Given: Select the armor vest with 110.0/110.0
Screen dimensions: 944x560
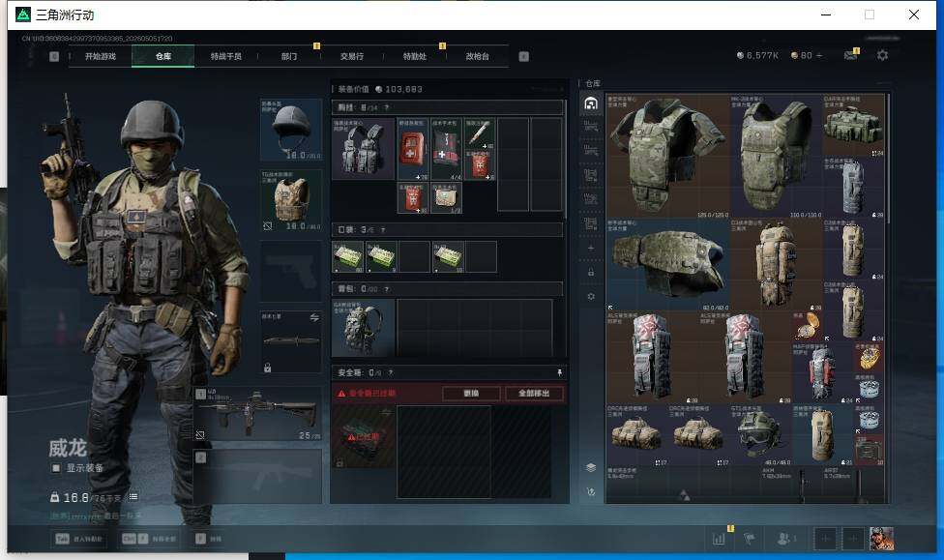Looking at the screenshot, I should pos(776,156).
